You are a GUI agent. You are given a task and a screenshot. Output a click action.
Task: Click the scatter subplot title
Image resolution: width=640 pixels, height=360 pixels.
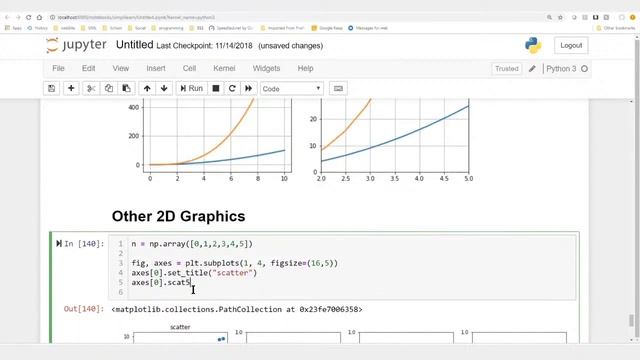click(180, 327)
